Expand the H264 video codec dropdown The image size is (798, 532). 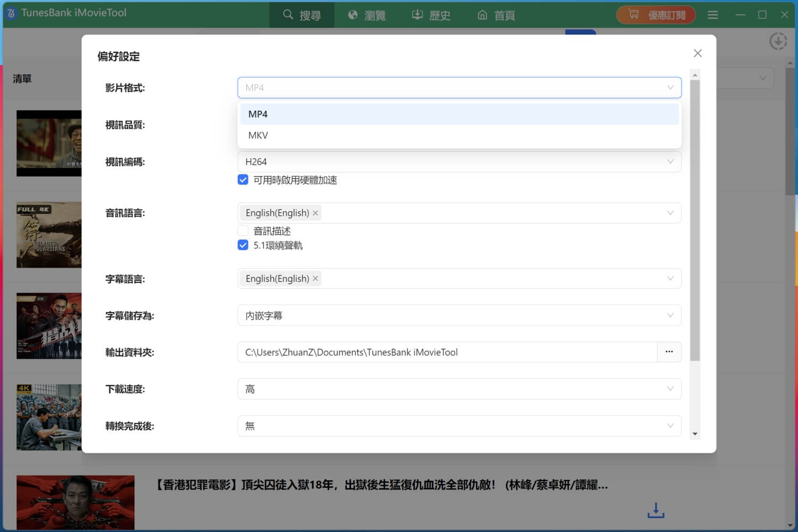coord(459,162)
